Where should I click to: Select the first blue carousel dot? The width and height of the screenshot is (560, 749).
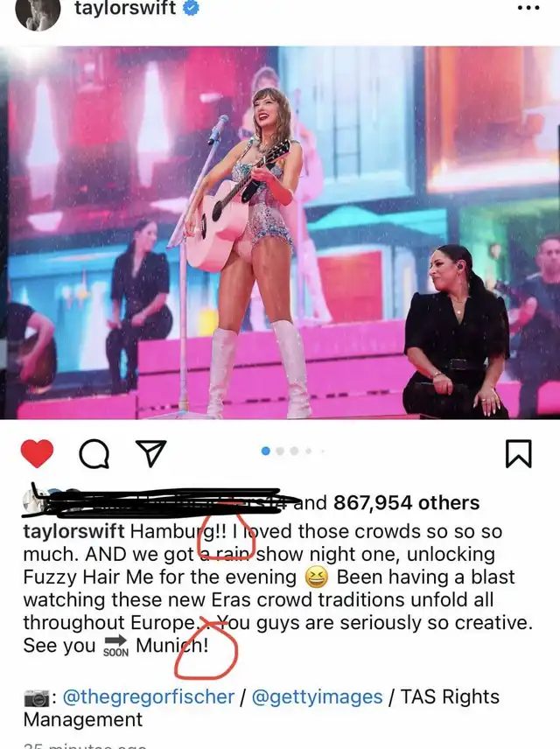tap(266, 451)
